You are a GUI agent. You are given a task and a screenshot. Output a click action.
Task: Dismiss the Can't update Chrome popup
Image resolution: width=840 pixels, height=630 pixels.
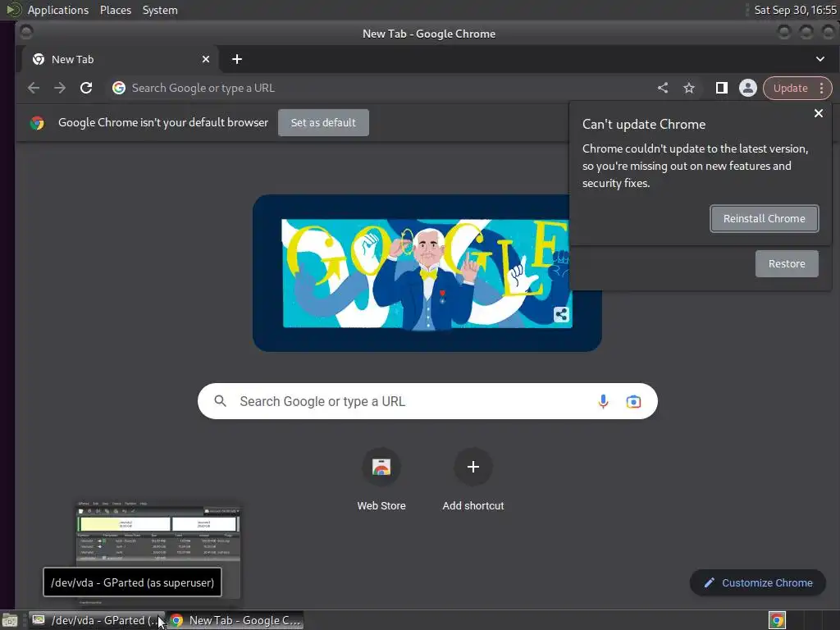pyautogui.click(x=819, y=113)
